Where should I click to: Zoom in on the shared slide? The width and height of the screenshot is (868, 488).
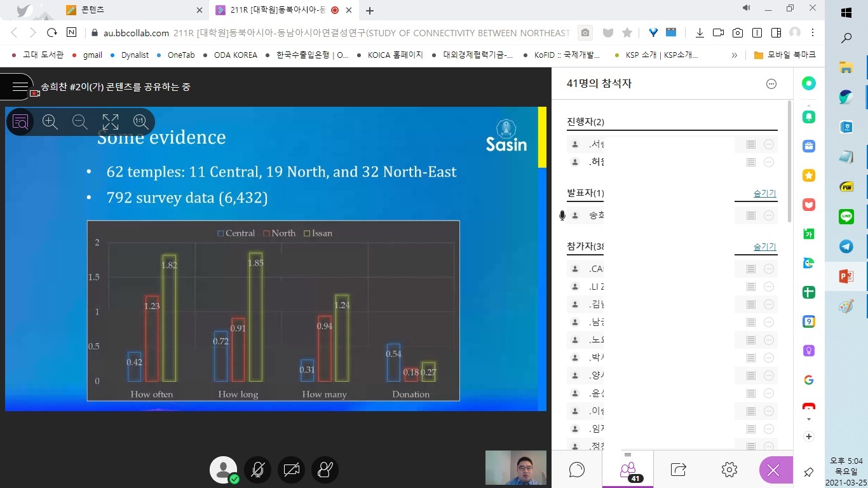50,122
